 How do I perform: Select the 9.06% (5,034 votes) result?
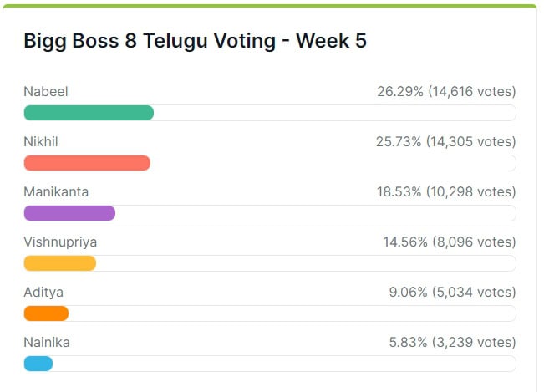[453, 293]
